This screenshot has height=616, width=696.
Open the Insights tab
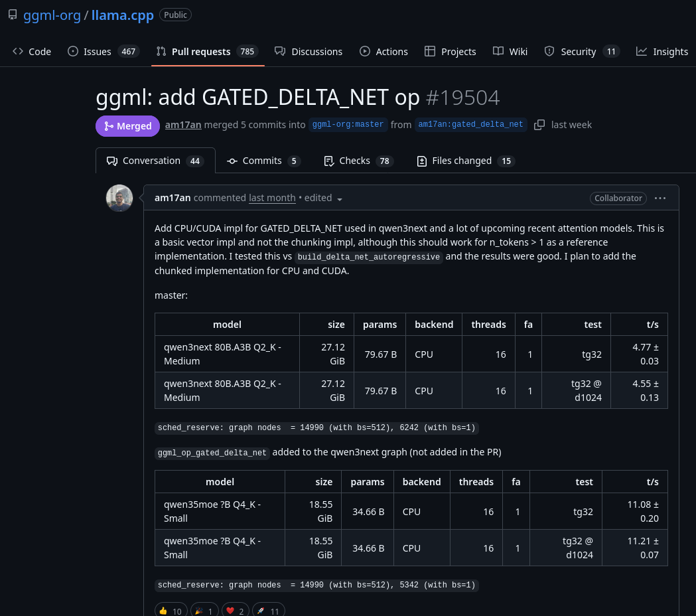(x=662, y=52)
